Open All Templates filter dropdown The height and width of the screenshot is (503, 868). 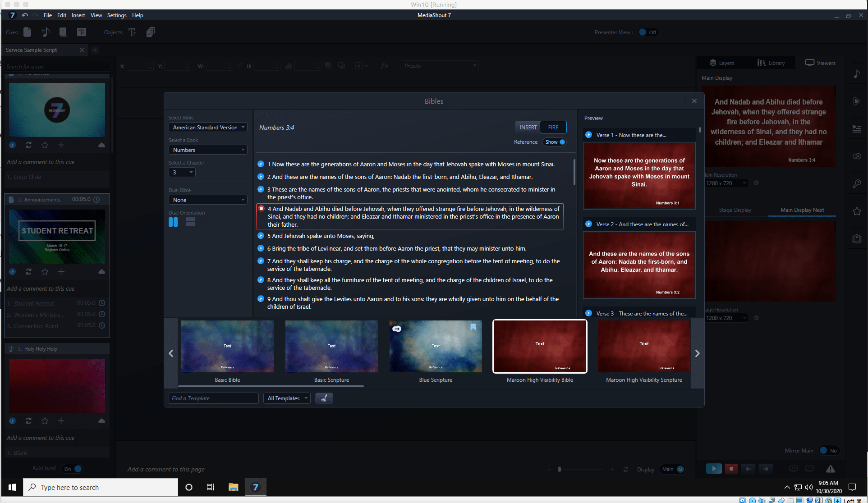click(287, 398)
